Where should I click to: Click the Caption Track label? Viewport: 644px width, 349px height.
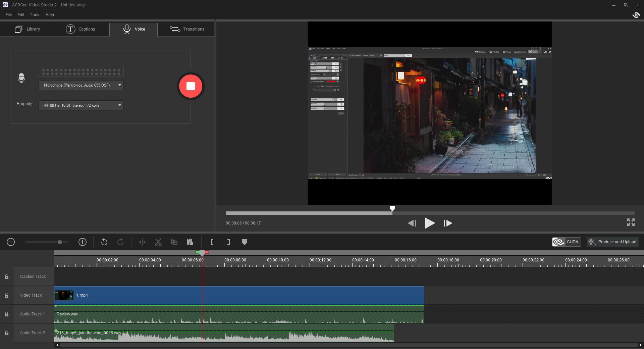coord(33,277)
